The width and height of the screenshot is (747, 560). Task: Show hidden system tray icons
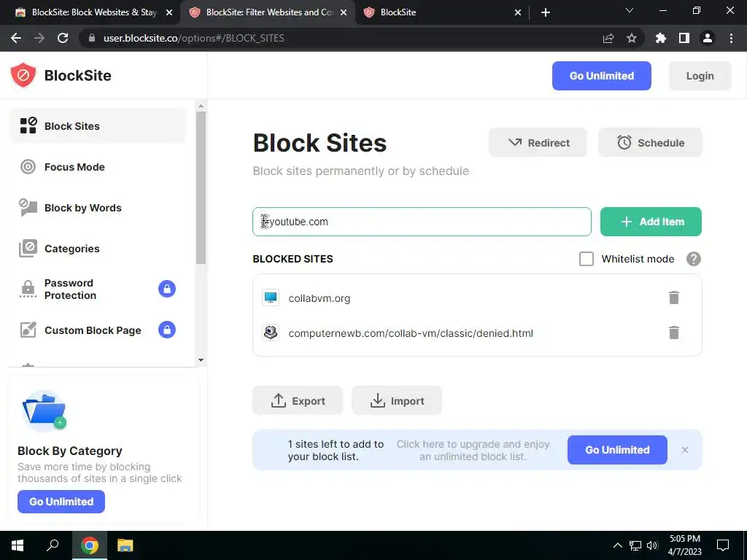point(617,545)
